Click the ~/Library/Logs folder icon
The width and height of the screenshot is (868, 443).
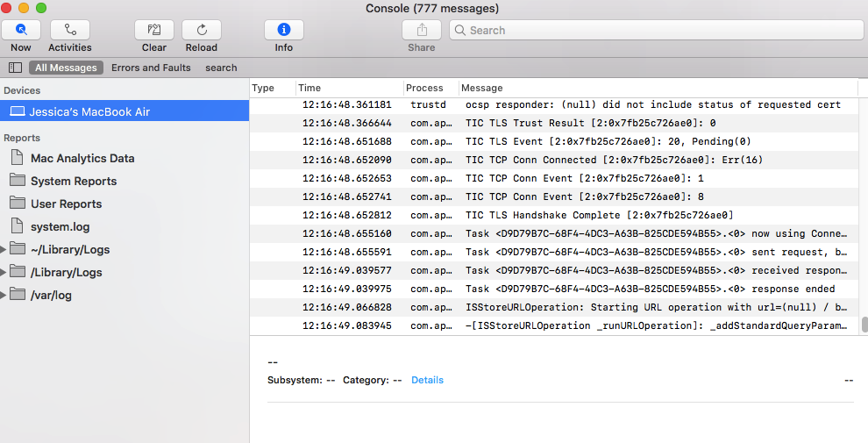tap(18, 248)
